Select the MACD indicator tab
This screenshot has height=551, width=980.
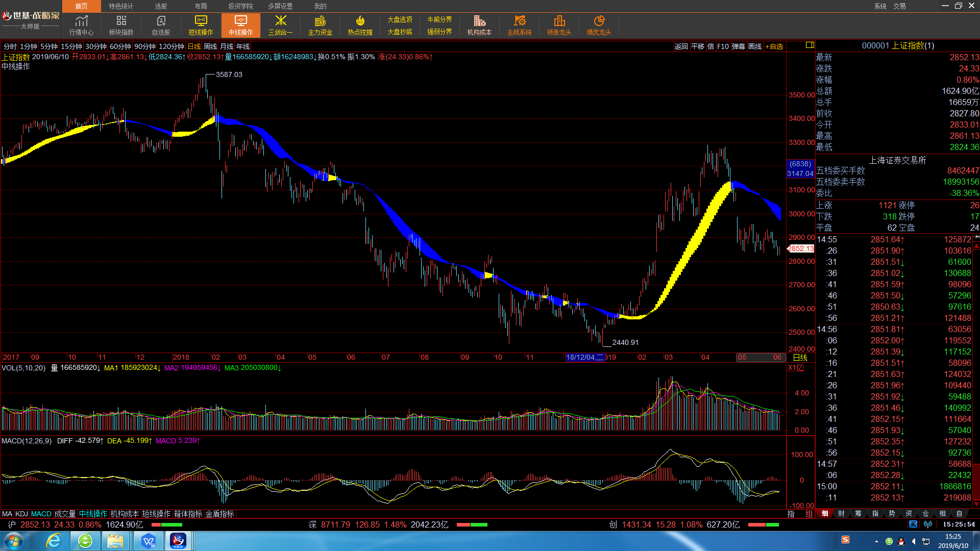pyautogui.click(x=41, y=514)
